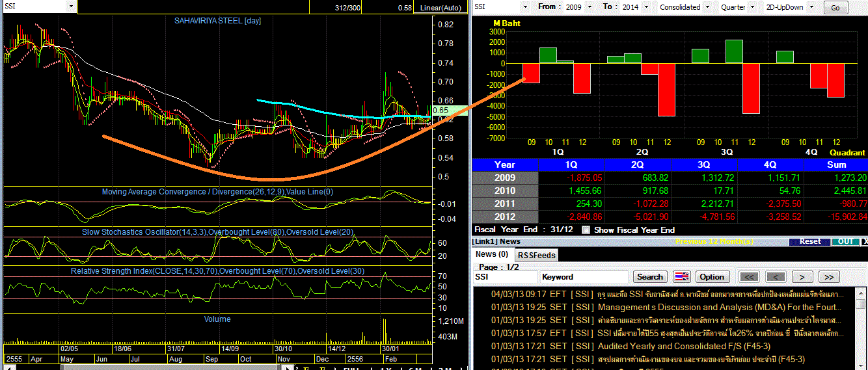This screenshot has width=868, height=370.
Task: Open the 04/03/13 09:17 EFT SSI news item
Action: pyautogui.click(x=667, y=294)
